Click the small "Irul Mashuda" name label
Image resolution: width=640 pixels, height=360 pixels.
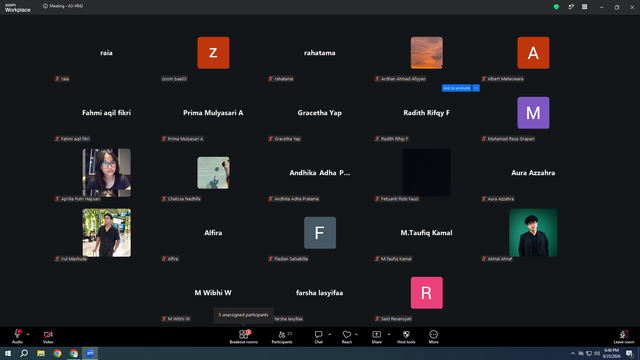click(74, 259)
